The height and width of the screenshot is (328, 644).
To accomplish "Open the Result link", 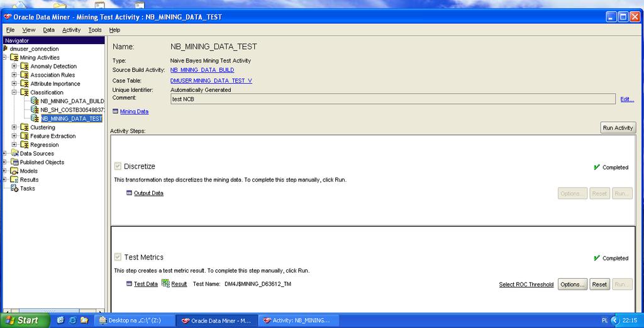I will tap(179, 284).
